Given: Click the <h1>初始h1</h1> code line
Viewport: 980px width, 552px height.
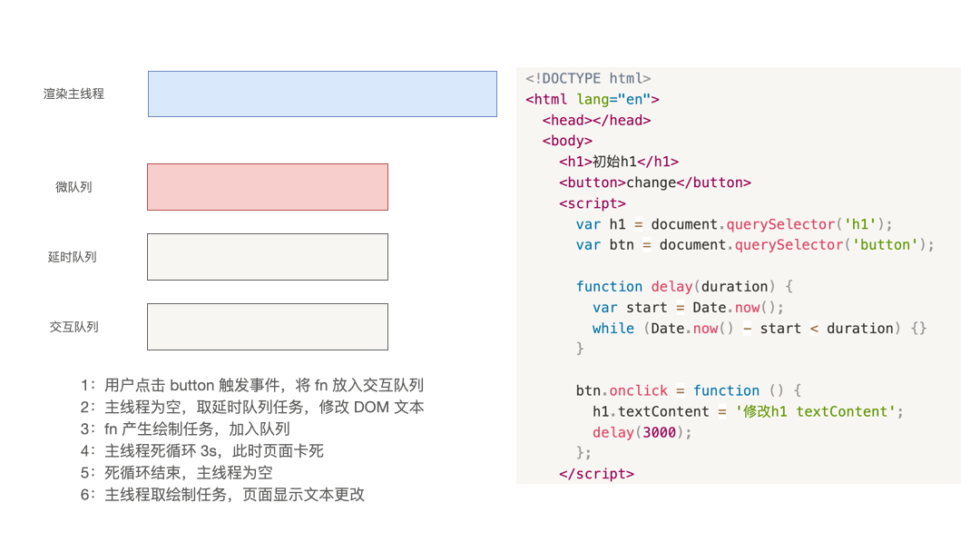Looking at the screenshot, I should click(619, 162).
